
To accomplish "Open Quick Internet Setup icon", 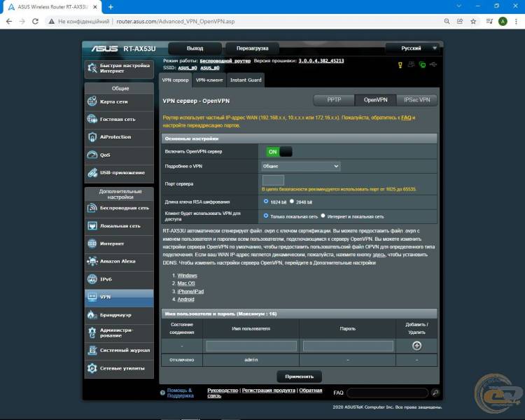I will pyautogui.click(x=92, y=69).
